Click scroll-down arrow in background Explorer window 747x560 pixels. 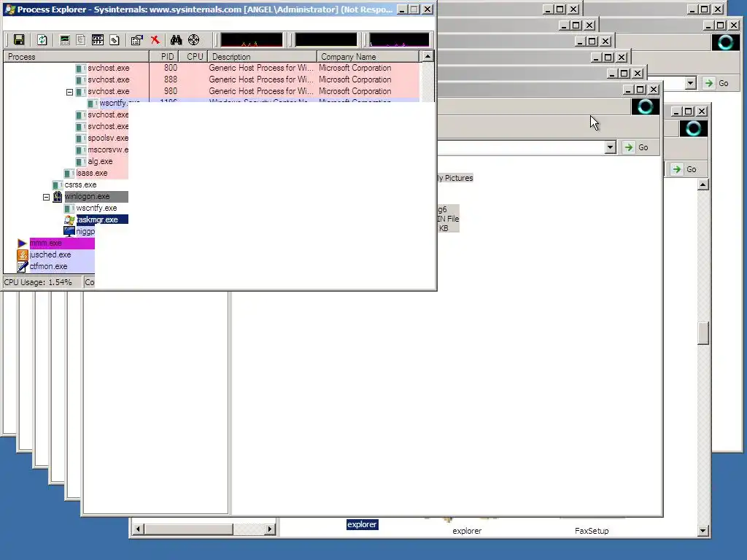[x=703, y=531]
